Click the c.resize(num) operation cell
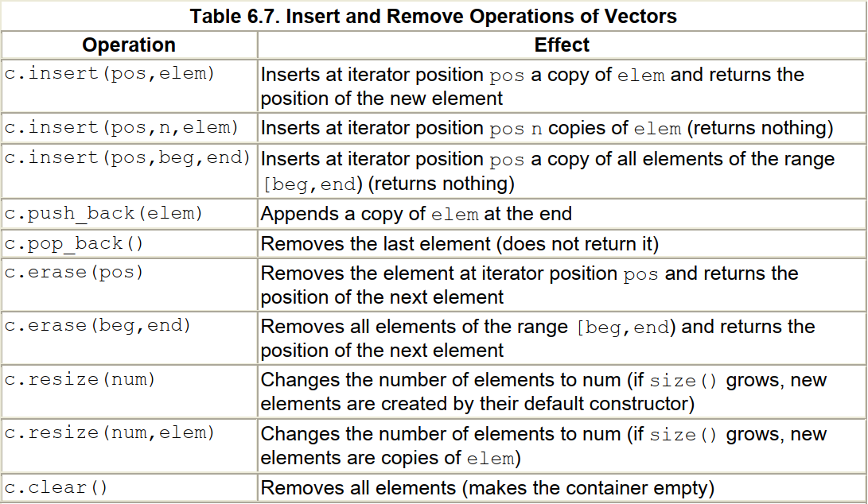Screen dimensions: 868x504 click(x=80, y=379)
